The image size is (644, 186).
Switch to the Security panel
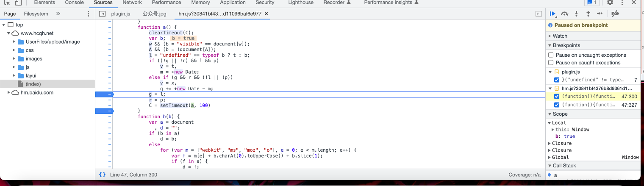click(265, 3)
